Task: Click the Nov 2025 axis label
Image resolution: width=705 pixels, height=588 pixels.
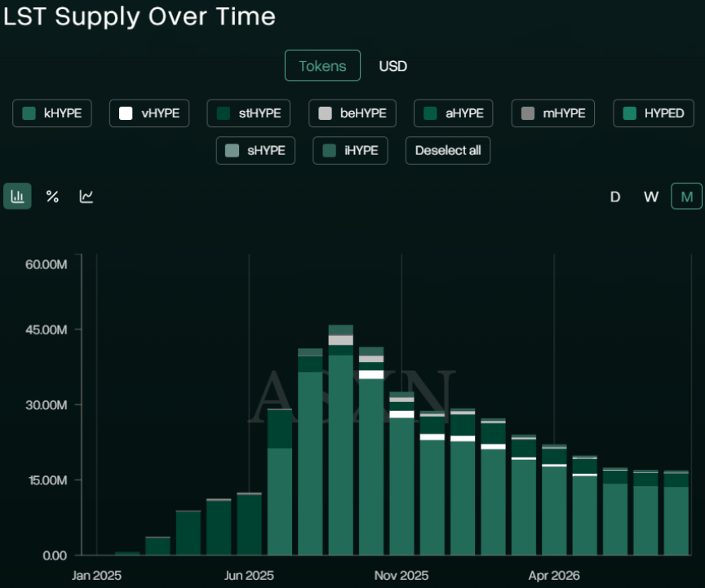Action: 401,576
